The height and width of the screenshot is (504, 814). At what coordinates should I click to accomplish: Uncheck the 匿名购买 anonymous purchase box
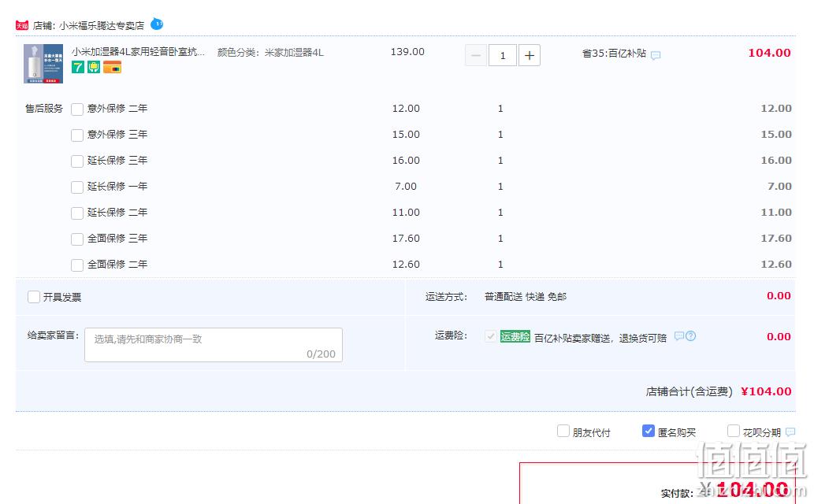click(649, 431)
